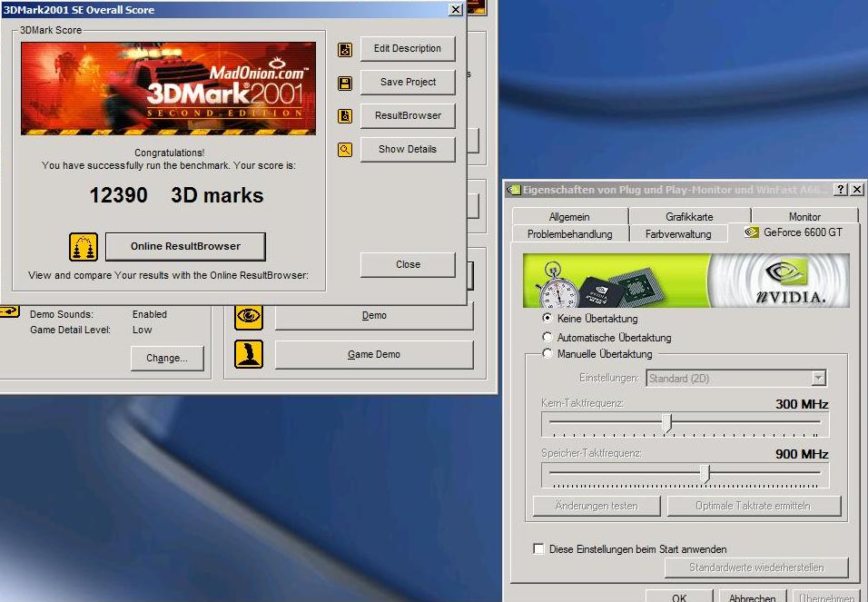868x602 pixels.
Task: Click the Speicher-Taktfrequenz slider handle
Action: point(705,473)
